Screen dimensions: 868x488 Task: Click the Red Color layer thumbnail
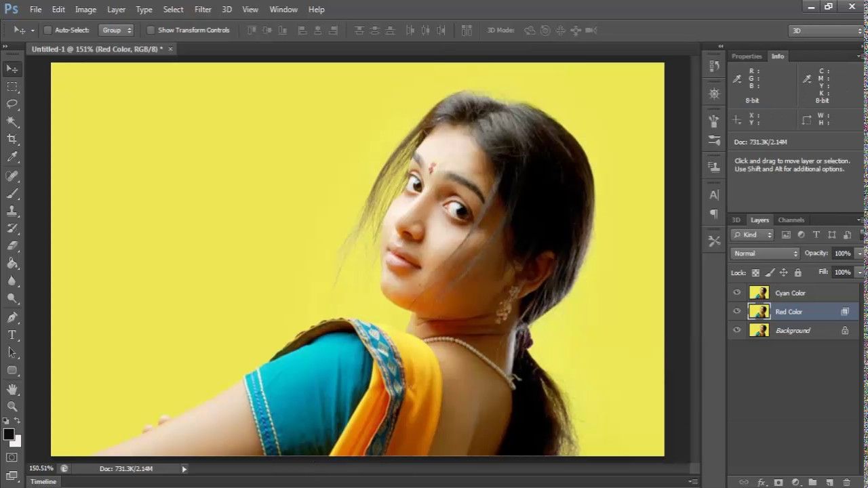click(x=759, y=312)
